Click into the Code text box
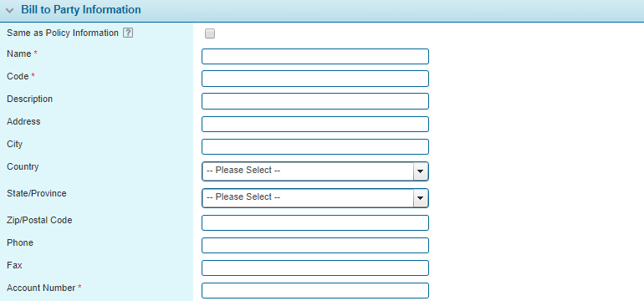 [315, 79]
